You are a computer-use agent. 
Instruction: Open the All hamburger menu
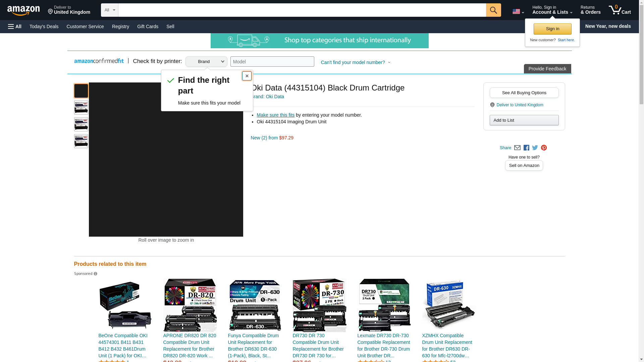(x=15, y=26)
